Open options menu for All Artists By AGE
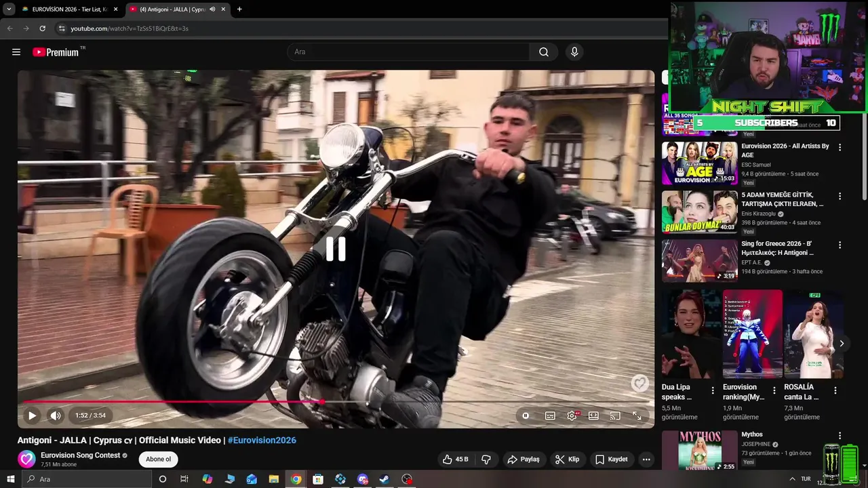Image resolution: width=868 pixels, height=488 pixels. point(840,147)
